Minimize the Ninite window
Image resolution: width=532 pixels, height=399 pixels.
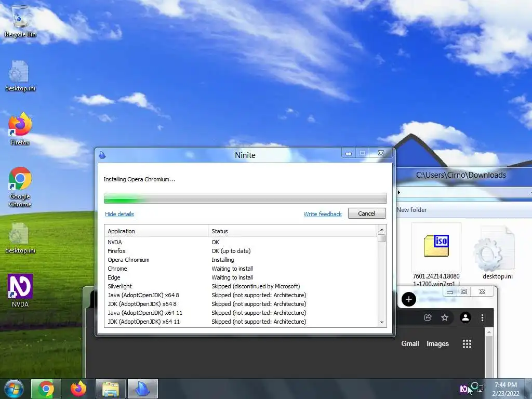click(349, 153)
